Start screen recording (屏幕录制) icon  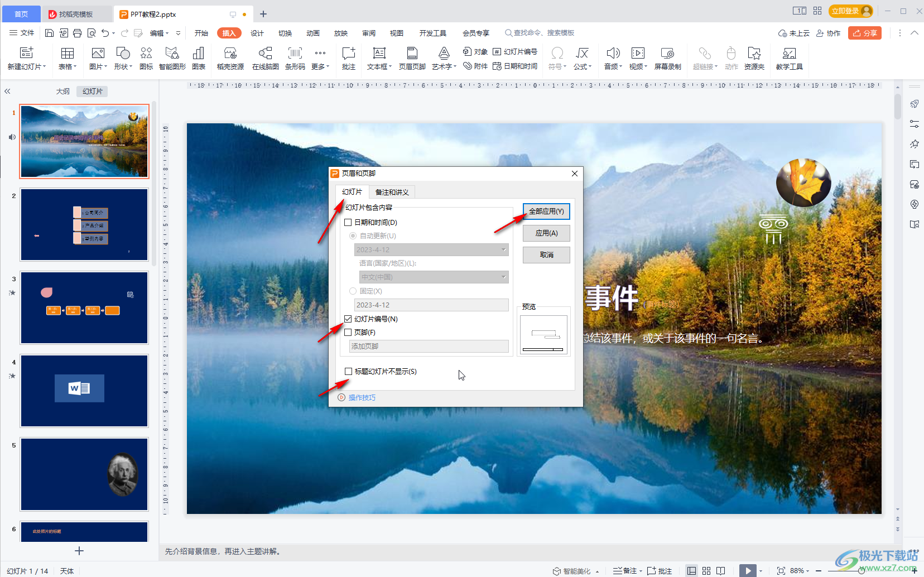pos(667,53)
